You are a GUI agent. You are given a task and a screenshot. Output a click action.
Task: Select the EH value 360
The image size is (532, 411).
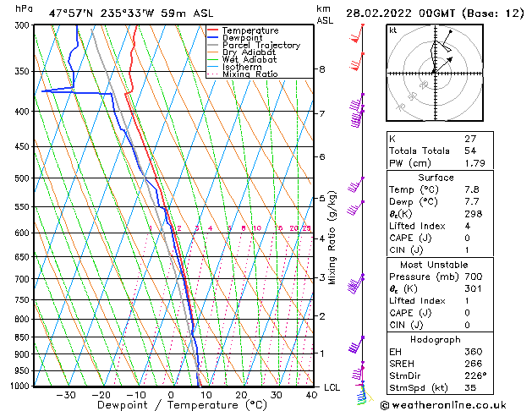474,352
